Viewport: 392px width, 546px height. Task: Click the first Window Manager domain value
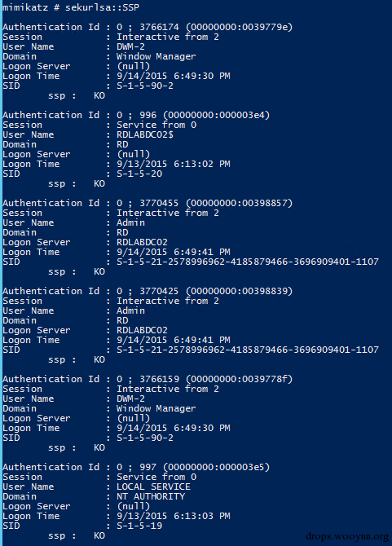[x=156, y=56]
